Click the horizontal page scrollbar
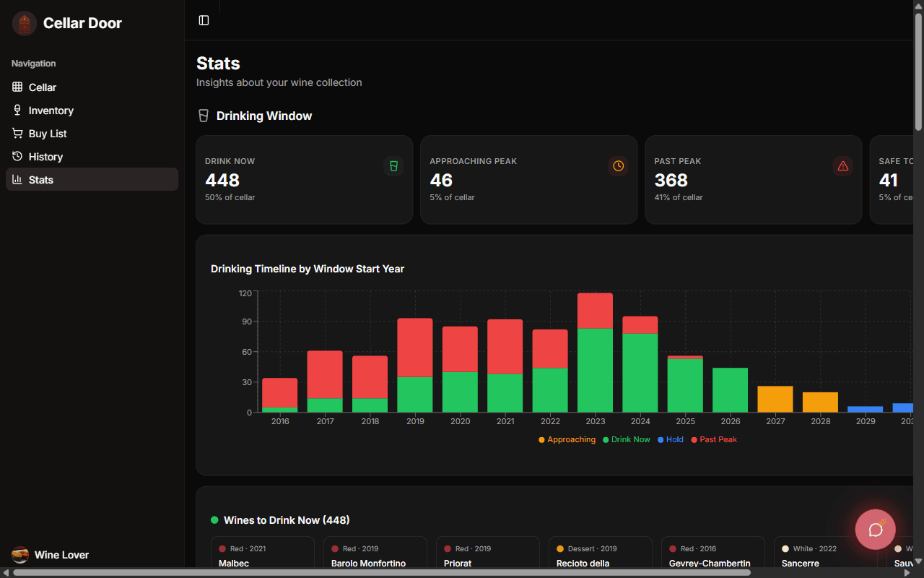The width and height of the screenshot is (924, 578). 381,572
